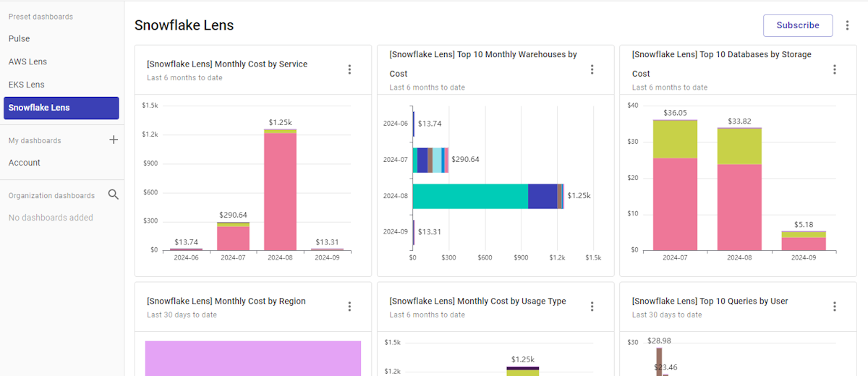868x376 pixels.
Task: Open the AWS Lens dashboard
Action: 27,61
